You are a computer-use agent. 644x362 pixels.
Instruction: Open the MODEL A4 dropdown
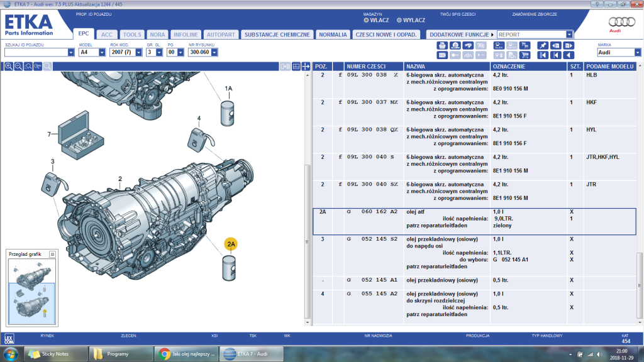tap(102, 53)
